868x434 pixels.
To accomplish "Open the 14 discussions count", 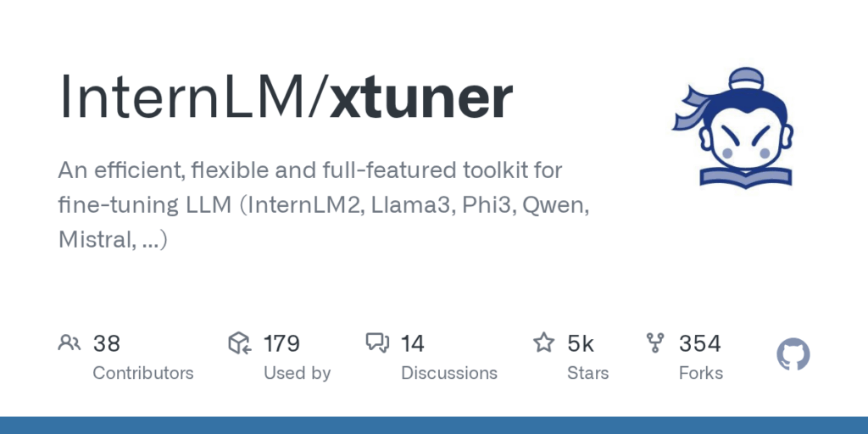I will [413, 344].
